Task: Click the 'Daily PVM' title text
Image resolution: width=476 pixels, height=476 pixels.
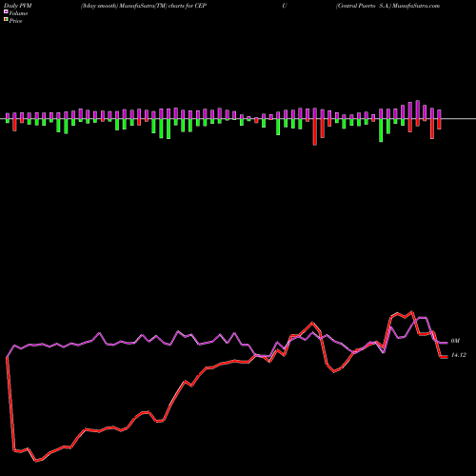Action: 18,6
